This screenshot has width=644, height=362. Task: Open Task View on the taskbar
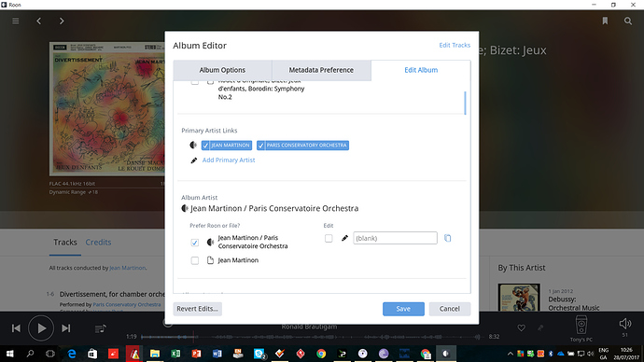pyautogui.click(x=50, y=354)
